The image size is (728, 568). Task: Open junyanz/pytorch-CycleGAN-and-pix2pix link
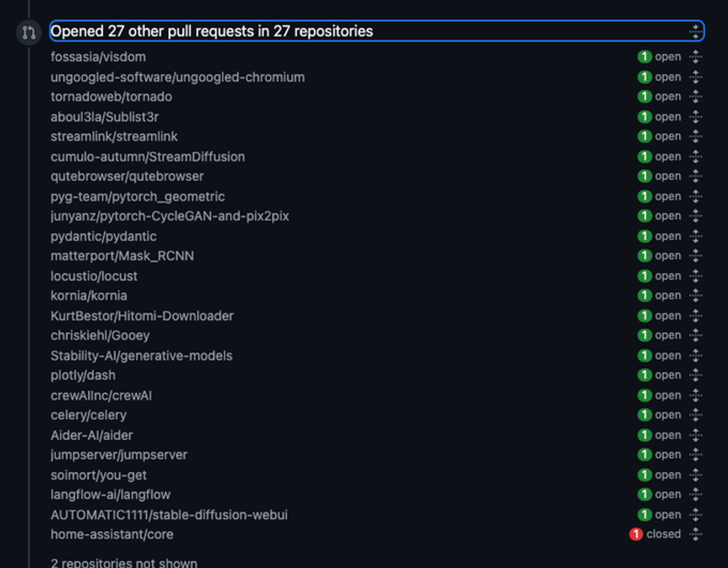click(x=170, y=216)
